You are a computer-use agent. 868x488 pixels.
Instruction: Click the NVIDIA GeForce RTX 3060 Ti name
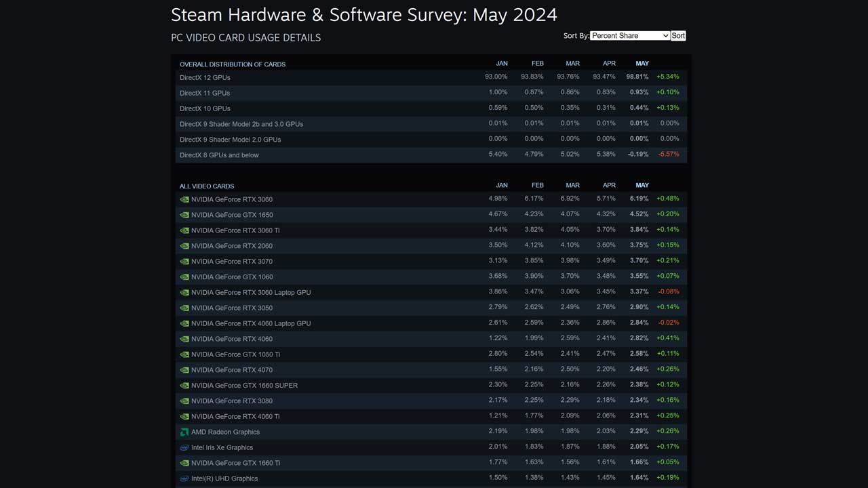tap(235, 230)
